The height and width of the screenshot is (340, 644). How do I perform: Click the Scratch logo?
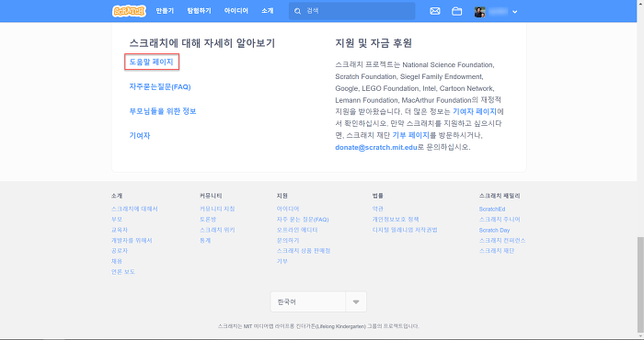pyautogui.click(x=129, y=11)
